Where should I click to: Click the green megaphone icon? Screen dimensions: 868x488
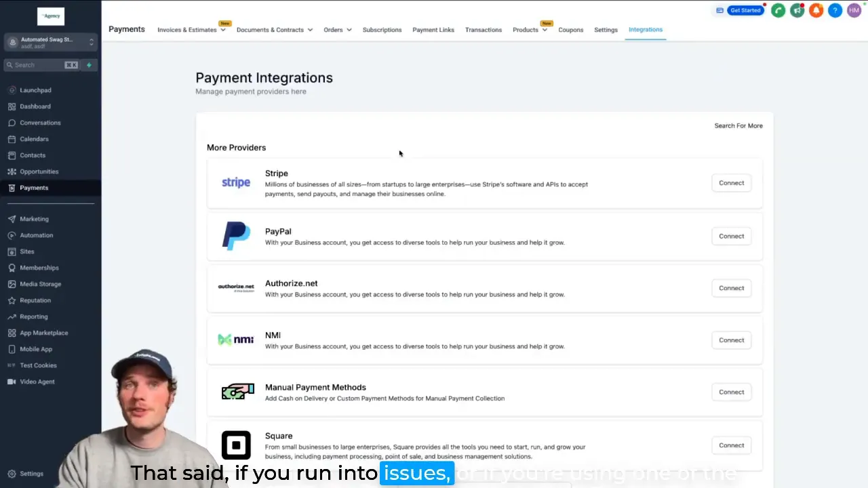coord(797,10)
